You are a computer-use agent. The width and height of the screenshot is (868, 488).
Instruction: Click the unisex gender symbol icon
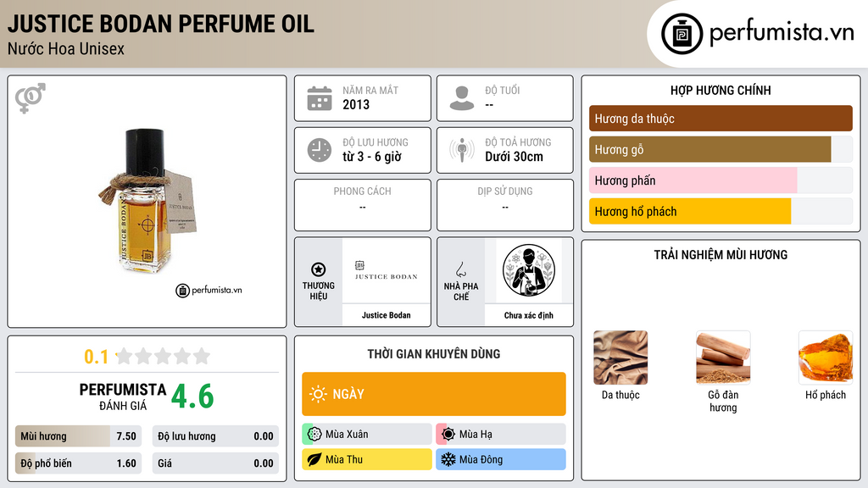pyautogui.click(x=31, y=98)
